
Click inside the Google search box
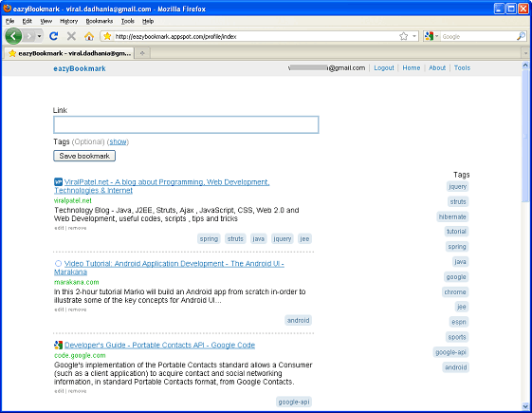tap(478, 36)
